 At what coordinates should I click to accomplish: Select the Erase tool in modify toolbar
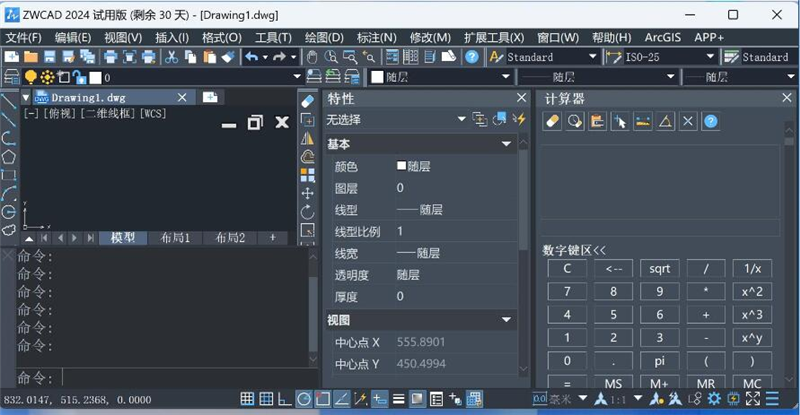click(308, 101)
